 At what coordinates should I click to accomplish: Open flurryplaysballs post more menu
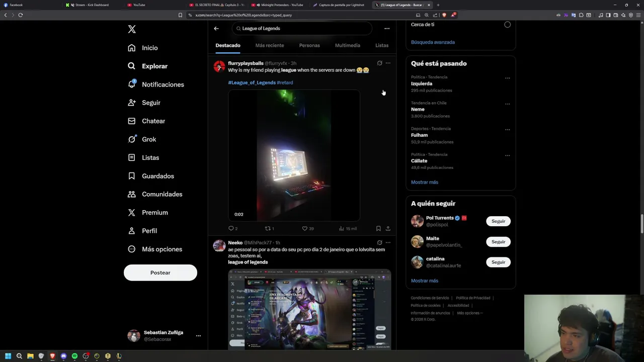[x=388, y=63]
